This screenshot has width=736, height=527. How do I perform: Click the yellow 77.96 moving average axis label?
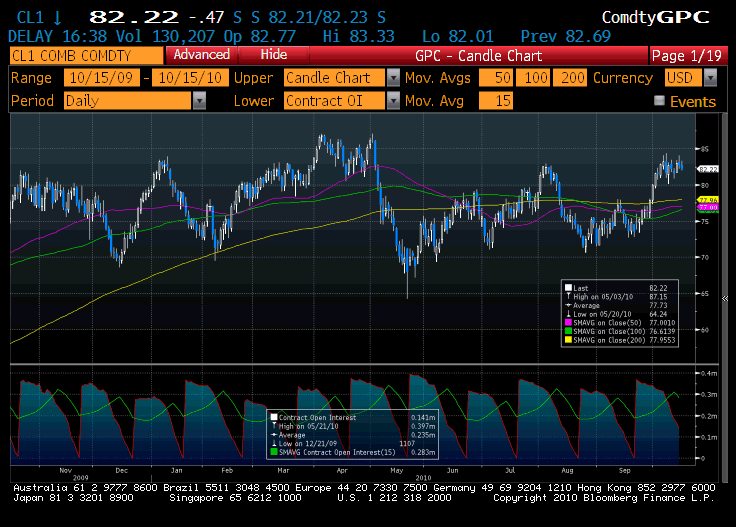[708, 200]
